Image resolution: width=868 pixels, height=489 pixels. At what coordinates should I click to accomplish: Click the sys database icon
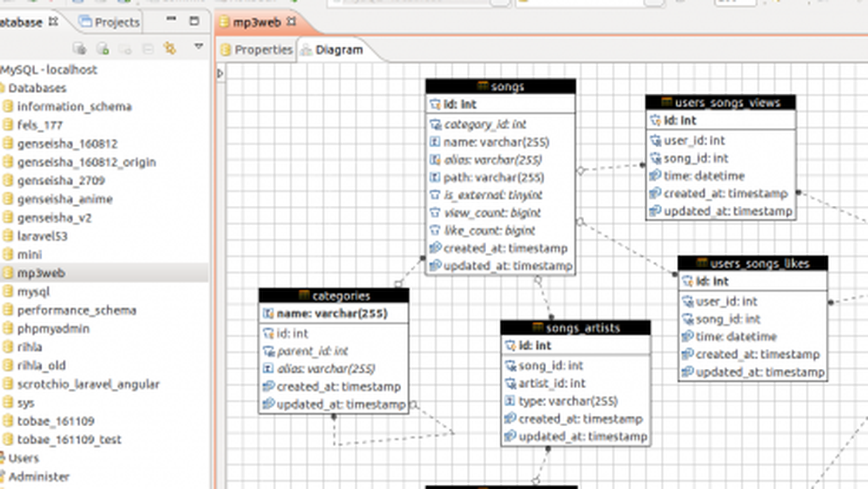tap(8, 403)
